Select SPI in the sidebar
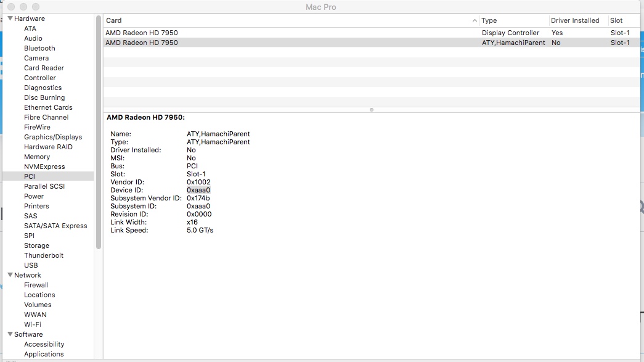 [29, 236]
